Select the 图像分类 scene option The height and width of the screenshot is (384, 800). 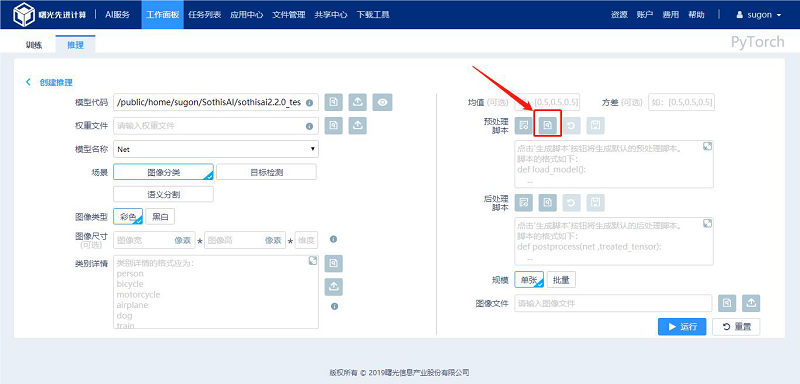[163, 172]
